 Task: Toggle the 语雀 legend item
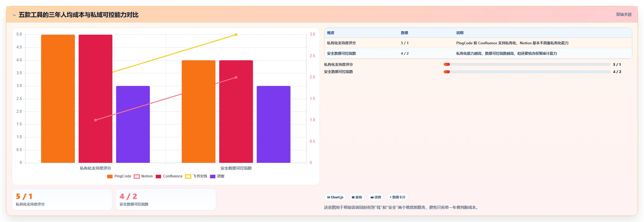pos(217,176)
